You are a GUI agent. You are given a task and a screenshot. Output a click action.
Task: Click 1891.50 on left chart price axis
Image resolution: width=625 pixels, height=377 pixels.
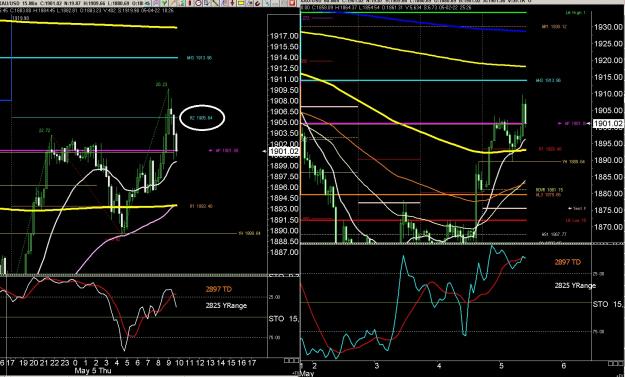pos(284,220)
